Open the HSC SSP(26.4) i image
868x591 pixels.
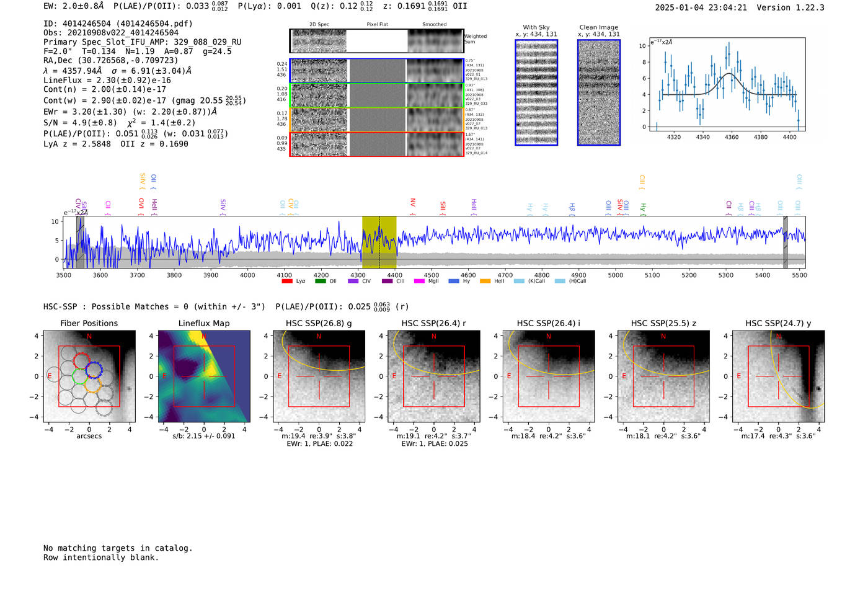coord(549,376)
